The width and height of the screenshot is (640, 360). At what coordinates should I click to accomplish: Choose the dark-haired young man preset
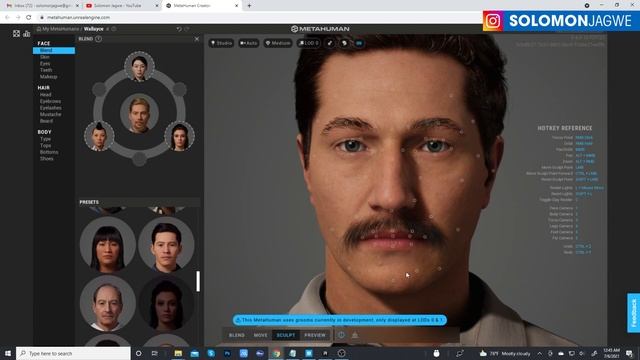point(166,244)
